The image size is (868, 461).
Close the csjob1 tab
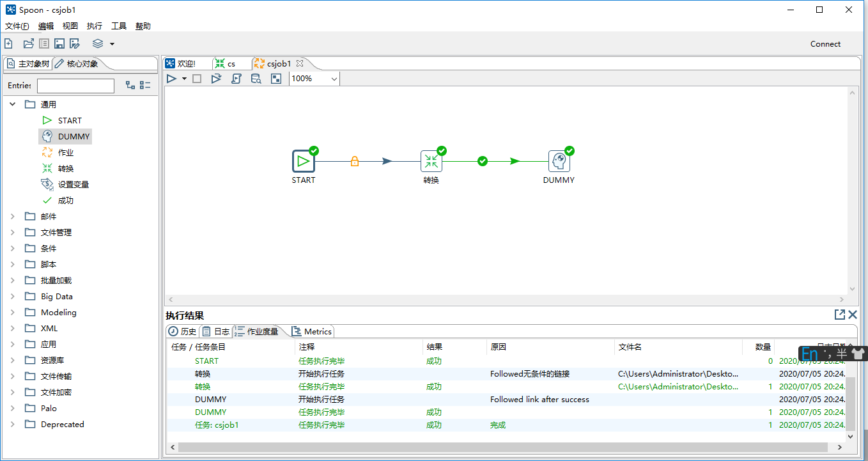[300, 63]
